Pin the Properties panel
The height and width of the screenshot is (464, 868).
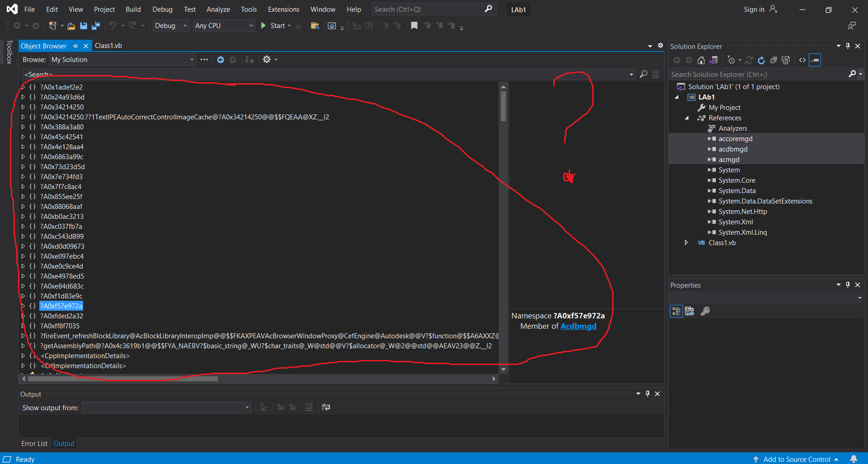848,285
